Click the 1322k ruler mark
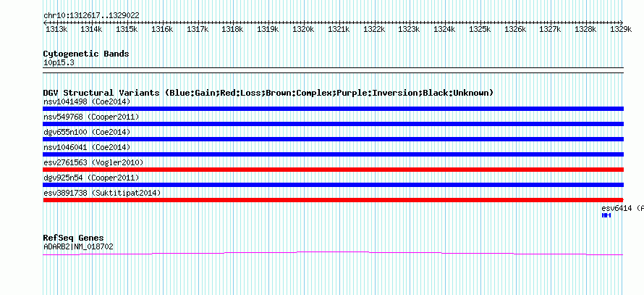Screen dimensions: 644x295 click(x=374, y=29)
